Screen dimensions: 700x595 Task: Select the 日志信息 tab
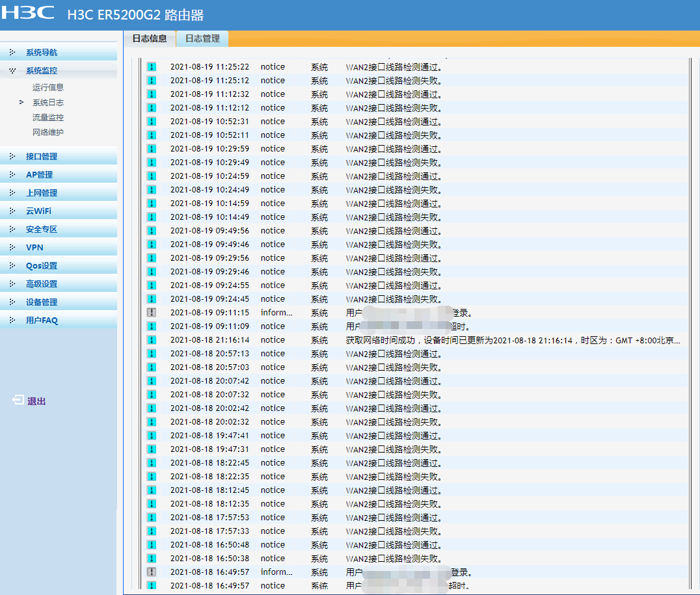tap(150, 39)
